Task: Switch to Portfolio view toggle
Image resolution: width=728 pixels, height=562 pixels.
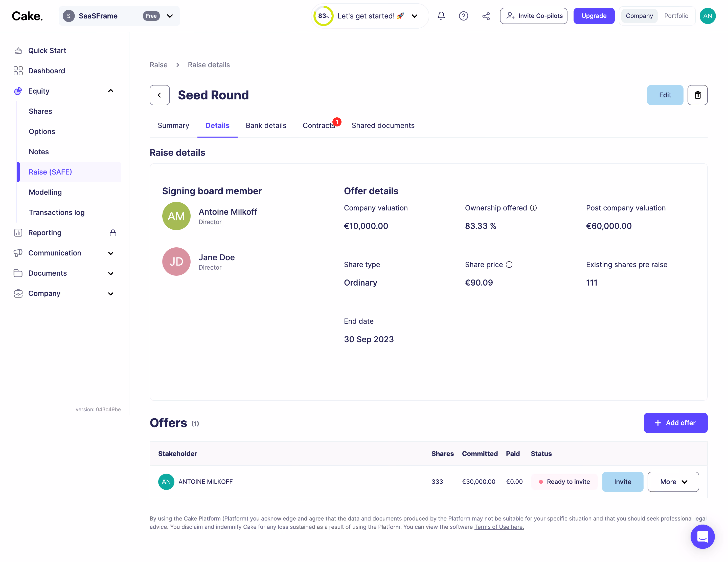Action: point(676,16)
